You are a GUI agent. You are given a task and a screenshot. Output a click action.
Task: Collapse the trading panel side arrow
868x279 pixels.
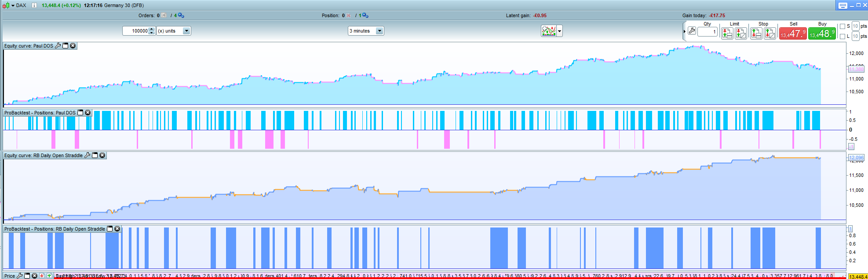click(684, 31)
